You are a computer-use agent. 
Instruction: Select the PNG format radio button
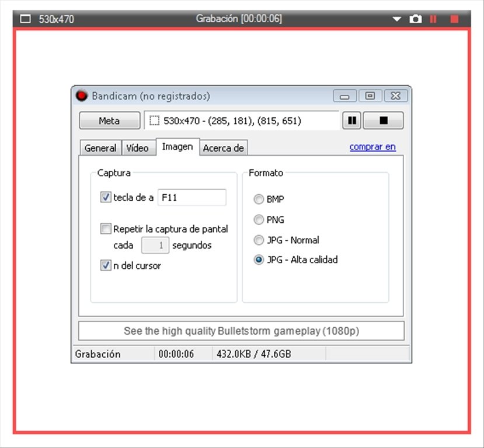coord(259,219)
